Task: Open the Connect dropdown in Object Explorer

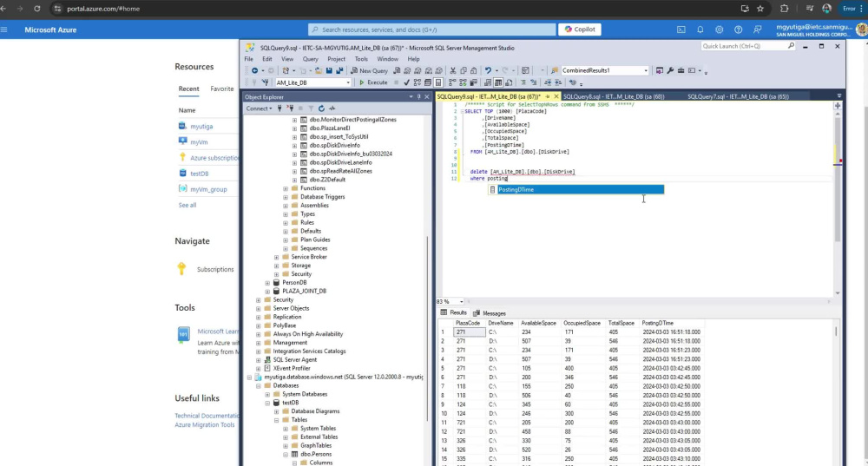Action: click(x=259, y=108)
